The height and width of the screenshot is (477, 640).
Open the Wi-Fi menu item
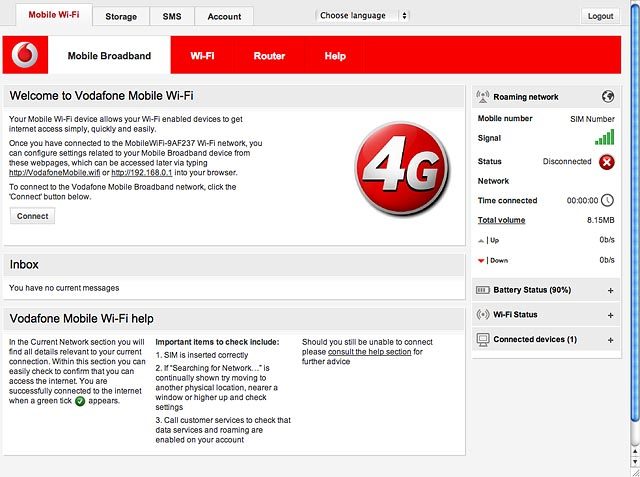202,55
